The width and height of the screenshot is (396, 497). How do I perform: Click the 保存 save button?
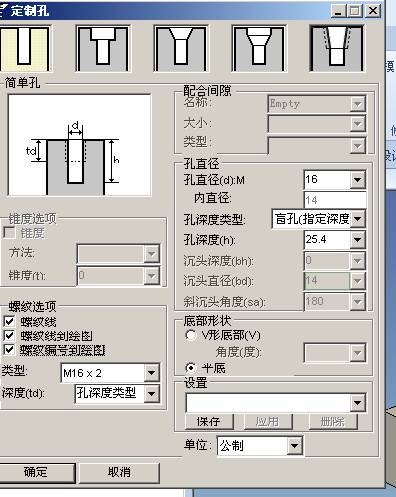[x=209, y=422]
